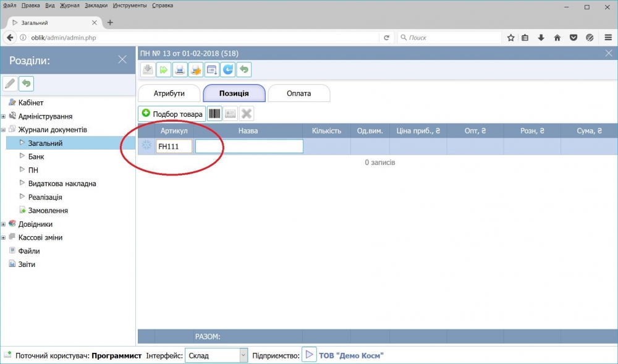Click the refresh icon in document toolbar
The width and height of the screenshot is (618, 364).
[x=228, y=70]
